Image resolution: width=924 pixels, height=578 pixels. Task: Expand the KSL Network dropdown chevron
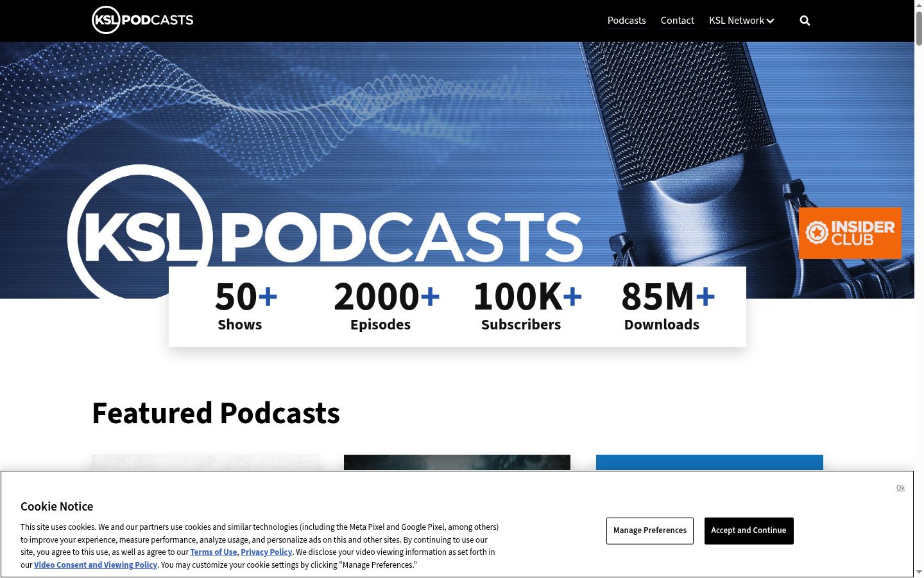coord(770,21)
